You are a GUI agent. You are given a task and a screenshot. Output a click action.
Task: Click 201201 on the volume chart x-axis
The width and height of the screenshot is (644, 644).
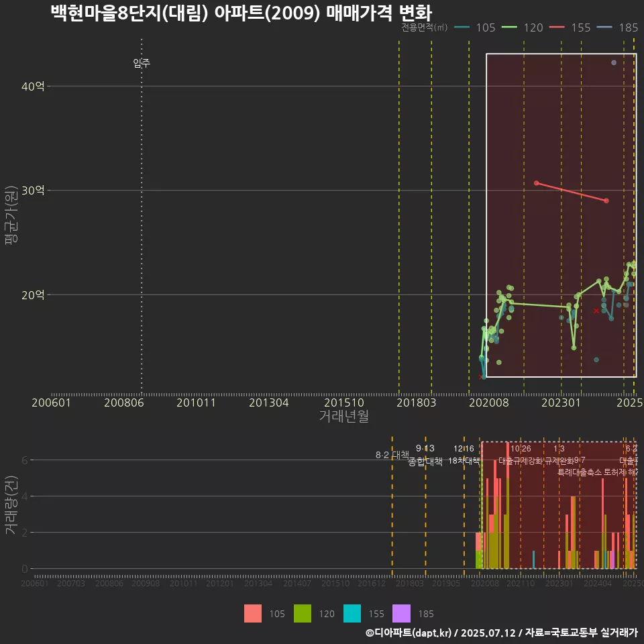pyautogui.click(x=220, y=583)
